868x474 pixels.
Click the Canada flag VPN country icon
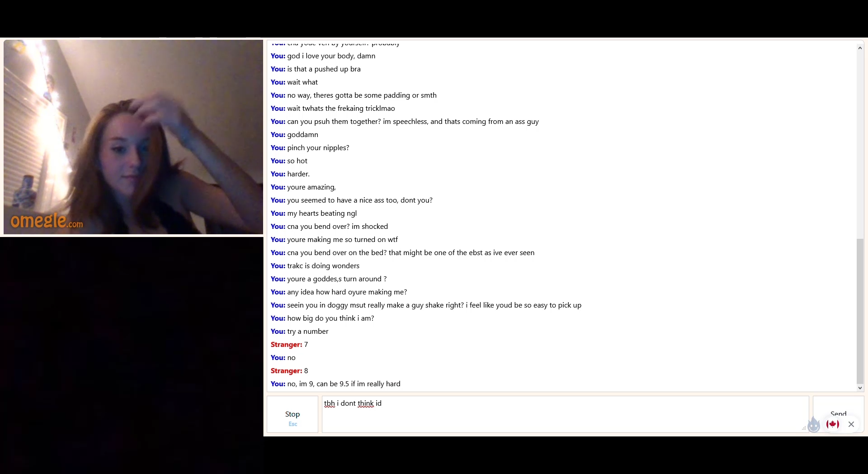pos(833,424)
